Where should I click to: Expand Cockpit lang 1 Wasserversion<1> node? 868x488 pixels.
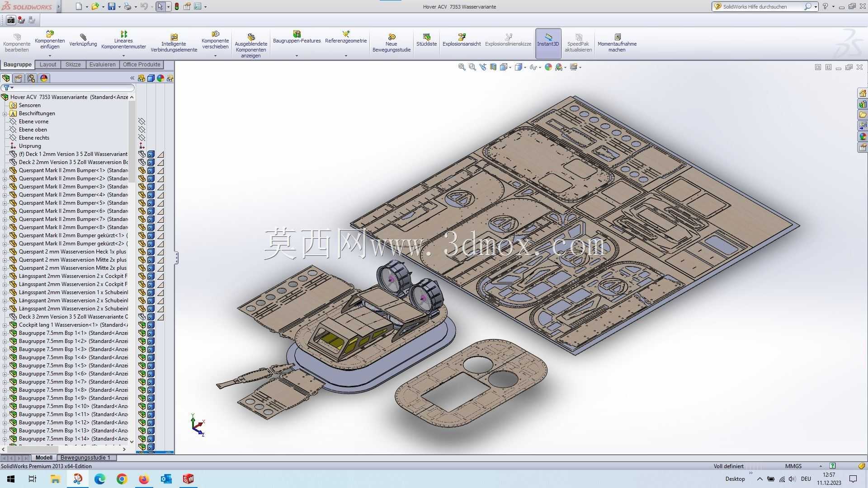(5, 325)
